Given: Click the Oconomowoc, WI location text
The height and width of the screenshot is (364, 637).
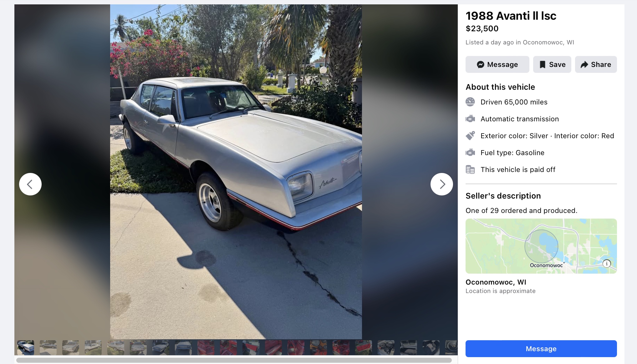Looking at the screenshot, I should (496, 282).
